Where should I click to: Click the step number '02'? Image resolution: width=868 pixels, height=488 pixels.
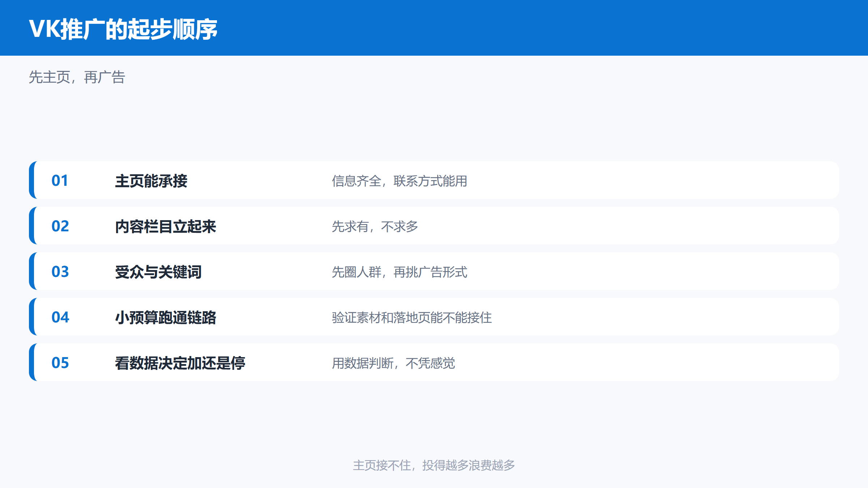click(x=60, y=226)
